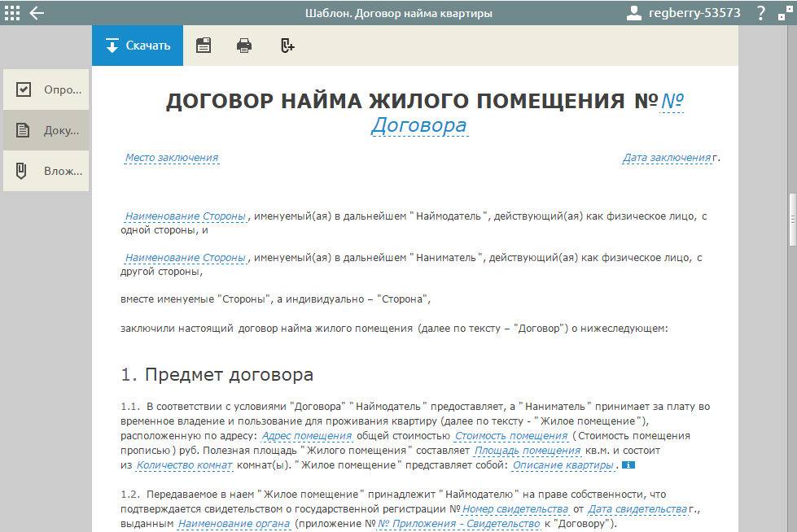
Task: Open the regberry-53573 user account
Action: [683, 13]
